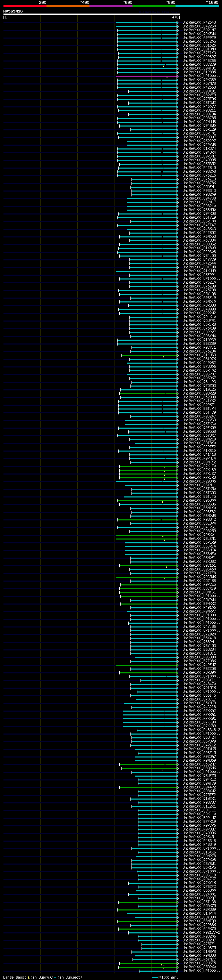The width and height of the screenshot is (222, 980).
Task: Select the UniRef100_Q9UR29 label
Action: click(x=199, y=393)
